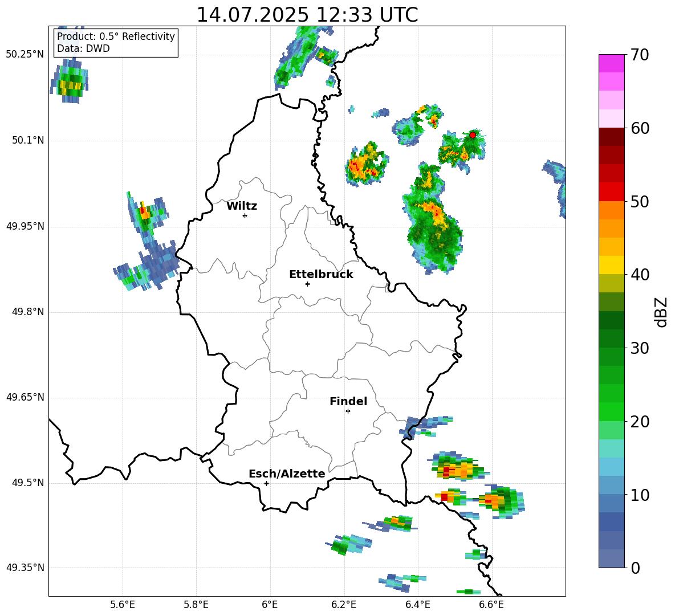Click the dBZ colorbar axis label
Image resolution: width=675 pixels, height=616 pixels.
tap(662, 312)
